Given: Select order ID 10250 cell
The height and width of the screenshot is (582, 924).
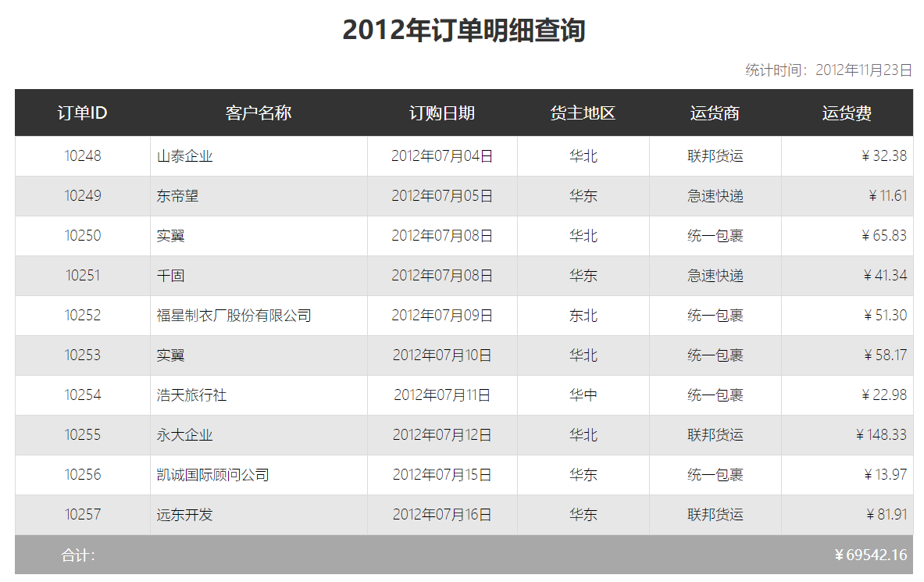Looking at the screenshot, I should pos(83,235).
